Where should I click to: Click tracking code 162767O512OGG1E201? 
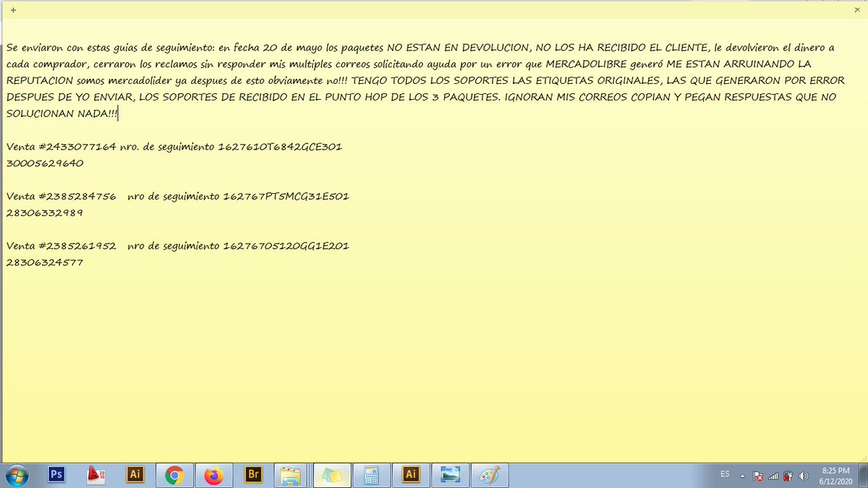tap(286, 246)
